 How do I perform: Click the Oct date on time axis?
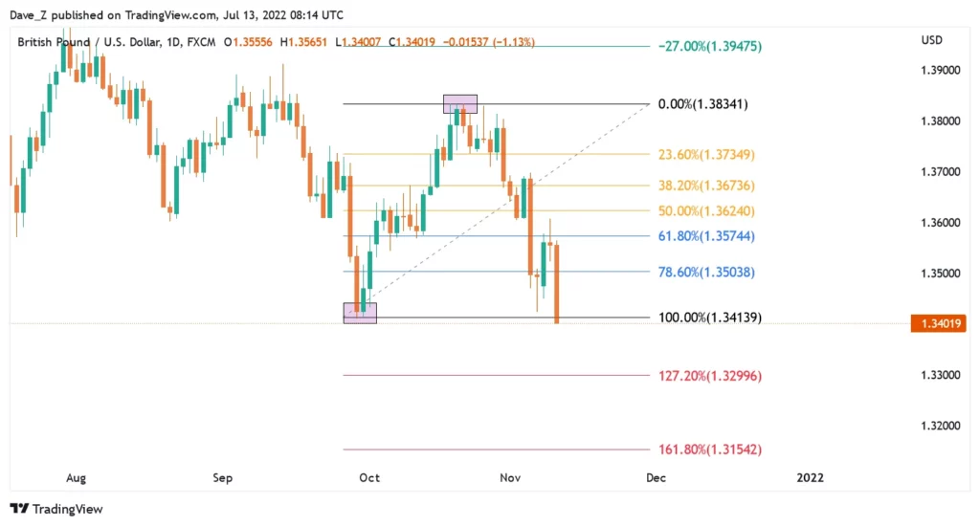[369, 476]
